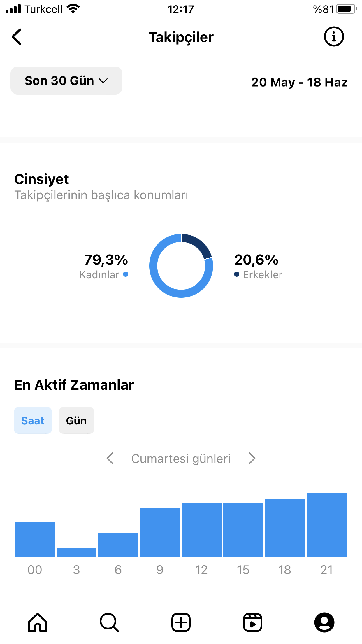Tap the new post plus icon
Viewport: 362px width, 644px height.
(181, 622)
